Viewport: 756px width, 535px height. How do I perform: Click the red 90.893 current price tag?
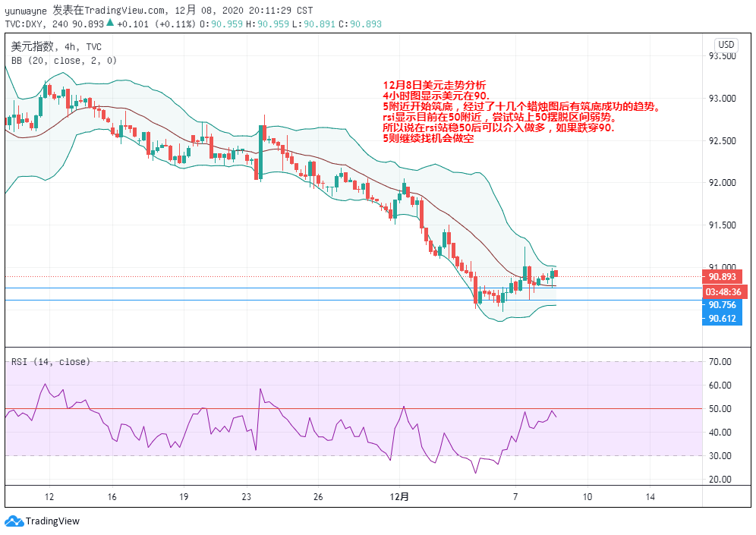click(722, 277)
